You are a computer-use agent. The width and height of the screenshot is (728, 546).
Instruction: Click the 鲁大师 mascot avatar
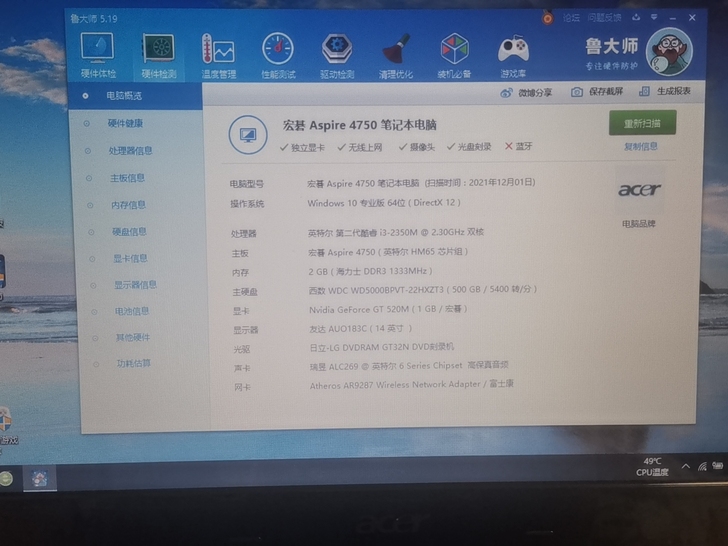click(669, 51)
